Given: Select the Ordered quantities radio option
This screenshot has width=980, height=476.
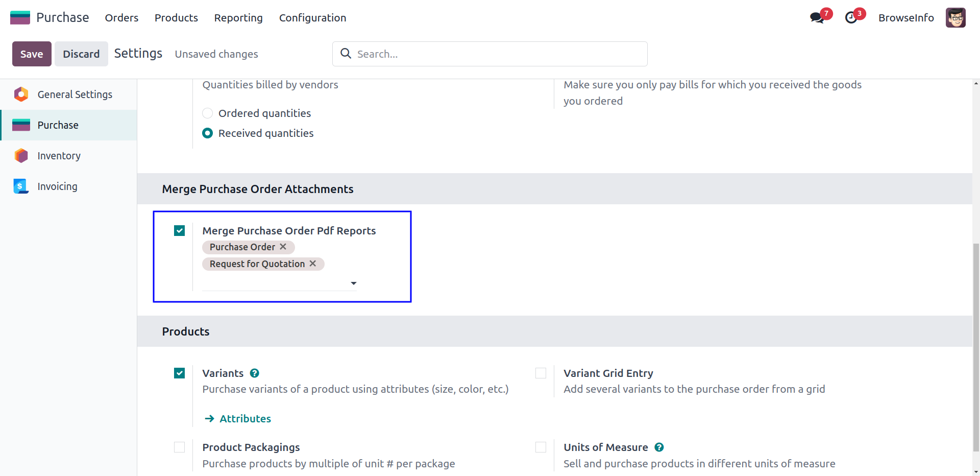Looking at the screenshot, I should pyautogui.click(x=208, y=113).
